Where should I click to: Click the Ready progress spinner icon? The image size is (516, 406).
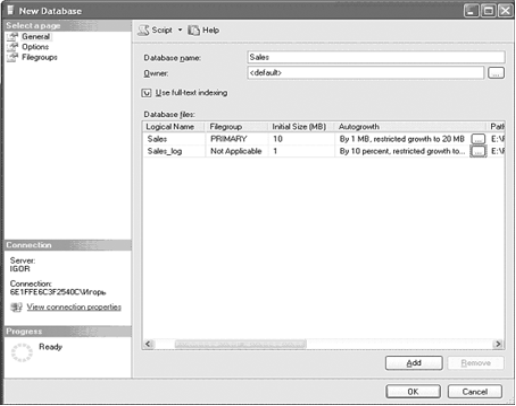pyautogui.click(x=22, y=353)
